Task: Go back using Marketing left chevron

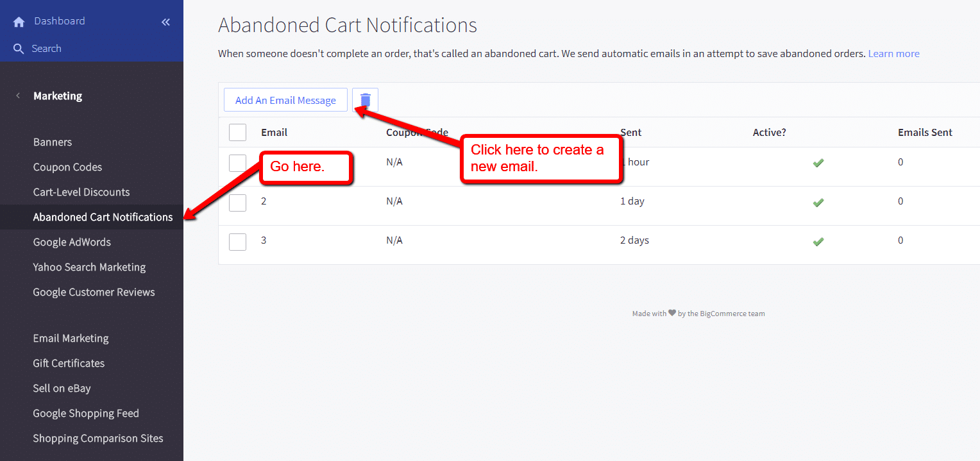Action: (18, 96)
